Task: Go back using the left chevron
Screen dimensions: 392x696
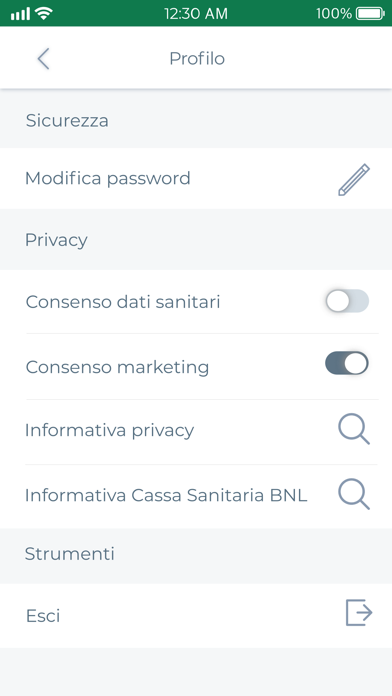Action: click(43, 59)
